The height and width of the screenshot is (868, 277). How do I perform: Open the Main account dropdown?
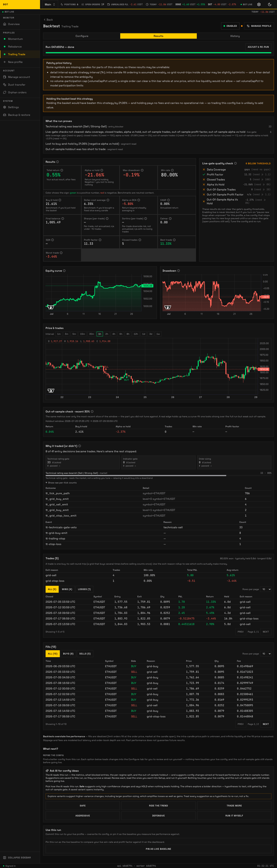(50, 4)
